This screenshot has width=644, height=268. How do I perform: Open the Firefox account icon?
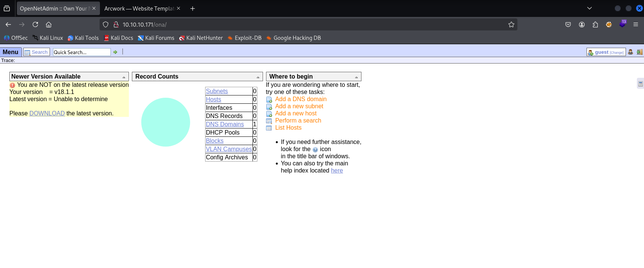tap(582, 24)
